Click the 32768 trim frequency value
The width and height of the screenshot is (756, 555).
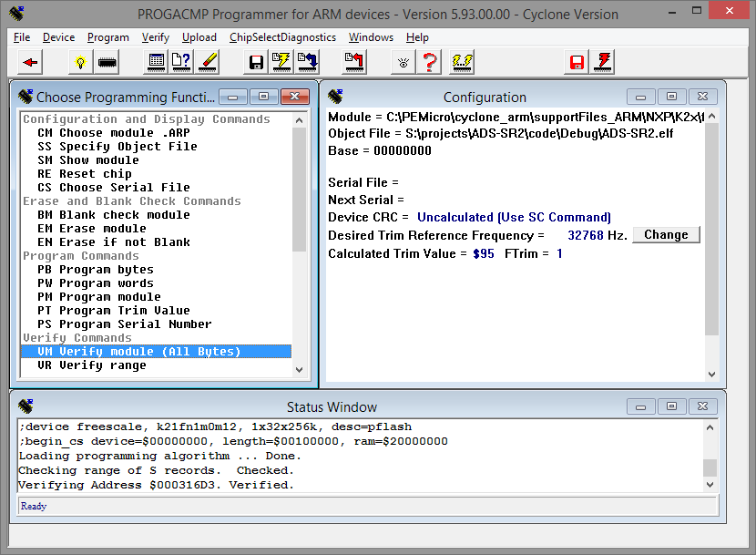coord(586,235)
